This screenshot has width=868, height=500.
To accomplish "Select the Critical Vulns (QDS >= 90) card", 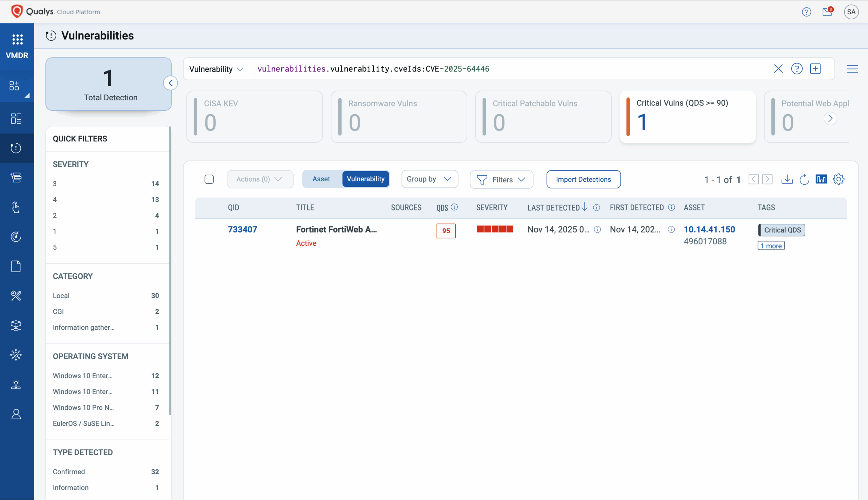I will pyautogui.click(x=687, y=117).
